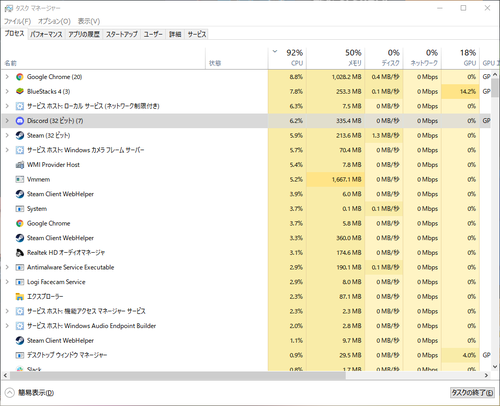Screen dimensions: 500x406
Task: Click the ローカル サービス service host icon
Action: (x=20, y=106)
